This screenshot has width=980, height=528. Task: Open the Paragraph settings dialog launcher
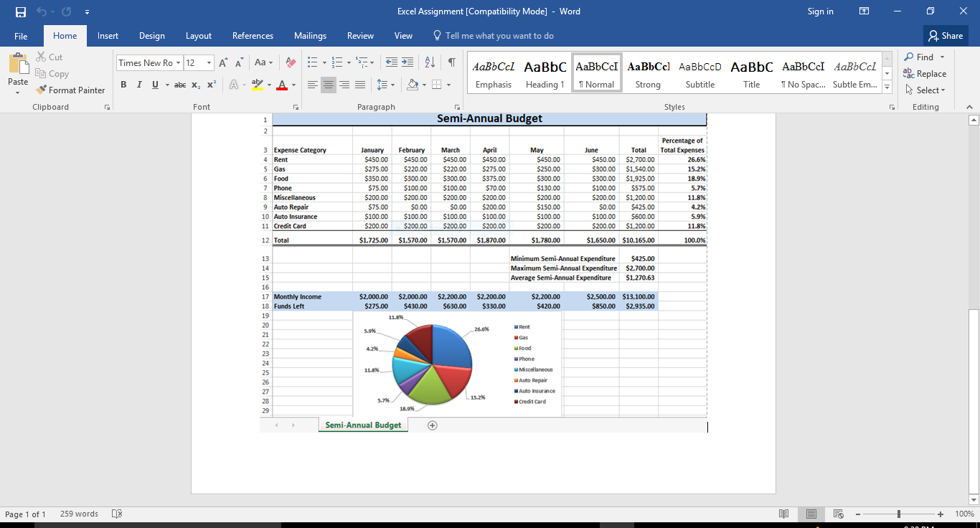click(x=457, y=107)
